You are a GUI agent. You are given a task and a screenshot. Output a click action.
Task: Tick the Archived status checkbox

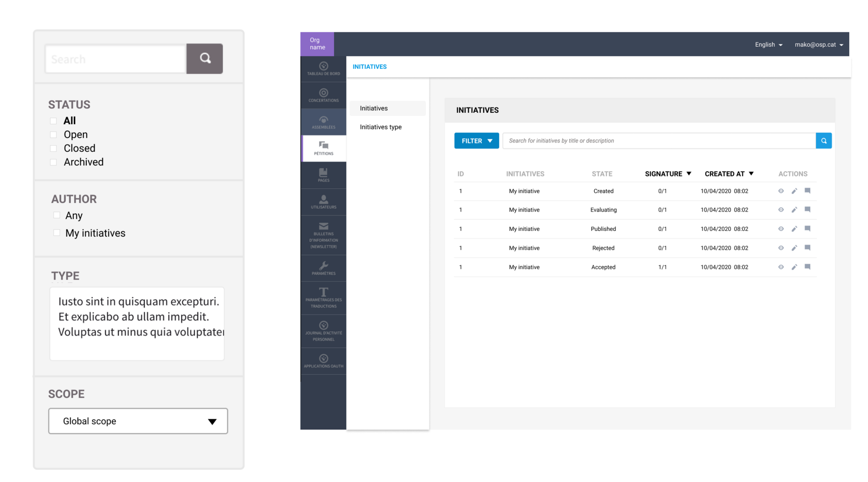click(53, 162)
